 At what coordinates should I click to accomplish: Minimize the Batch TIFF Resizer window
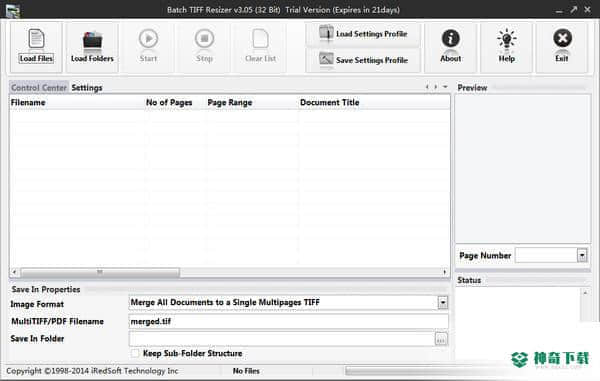559,10
